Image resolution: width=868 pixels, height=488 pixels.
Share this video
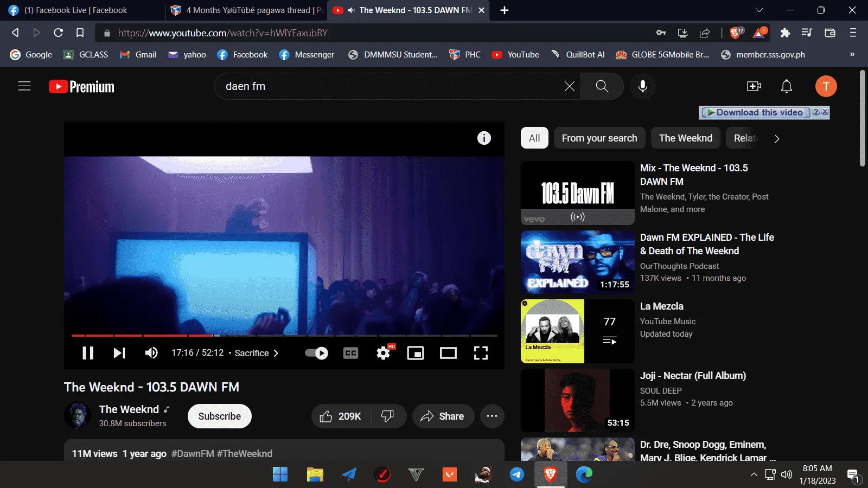(x=443, y=416)
